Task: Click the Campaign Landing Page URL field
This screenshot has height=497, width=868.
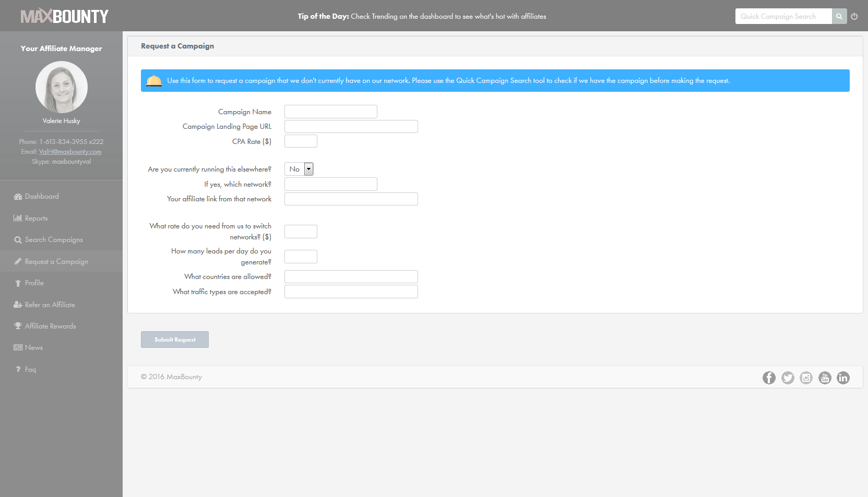Action: pyautogui.click(x=351, y=126)
